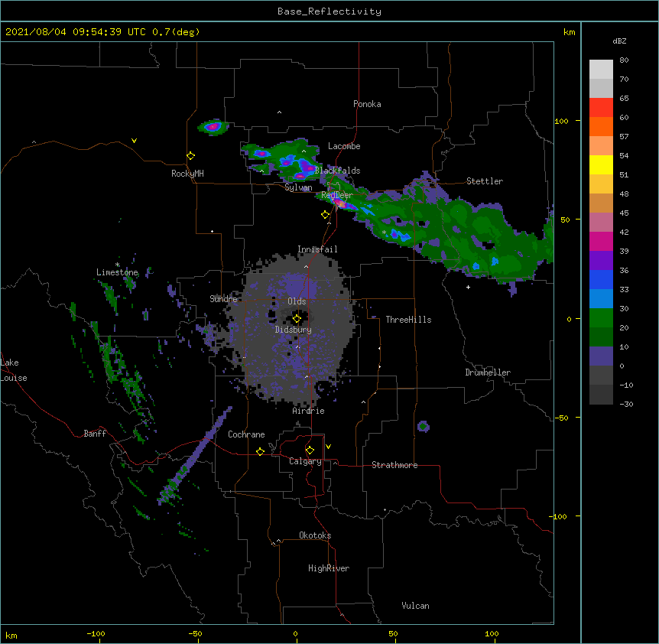Click the 80 value on the dBZ legend
Screen dimensions: 659x644
(x=624, y=60)
